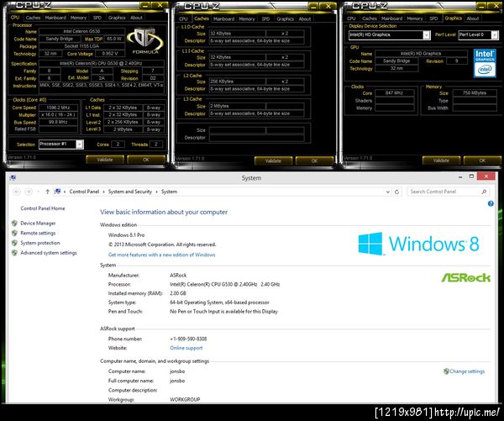
Task: Click the phone number +1-909-590-8308
Action: [188, 339]
